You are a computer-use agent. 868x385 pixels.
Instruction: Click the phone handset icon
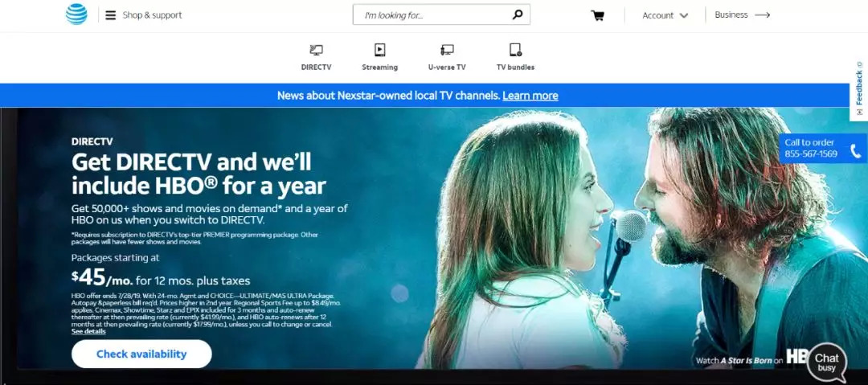click(856, 150)
